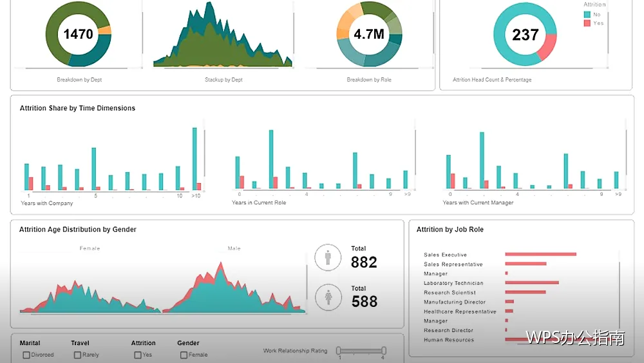This screenshot has height=363, width=644.
Task: Click the 882 total value
Action: point(364,262)
